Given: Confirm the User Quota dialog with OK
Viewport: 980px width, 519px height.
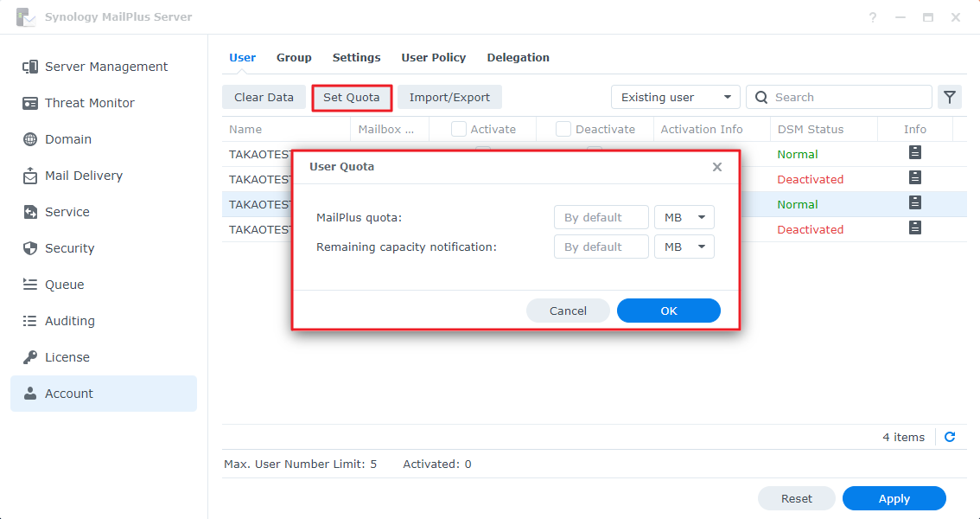Looking at the screenshot, I should point(668,310).
